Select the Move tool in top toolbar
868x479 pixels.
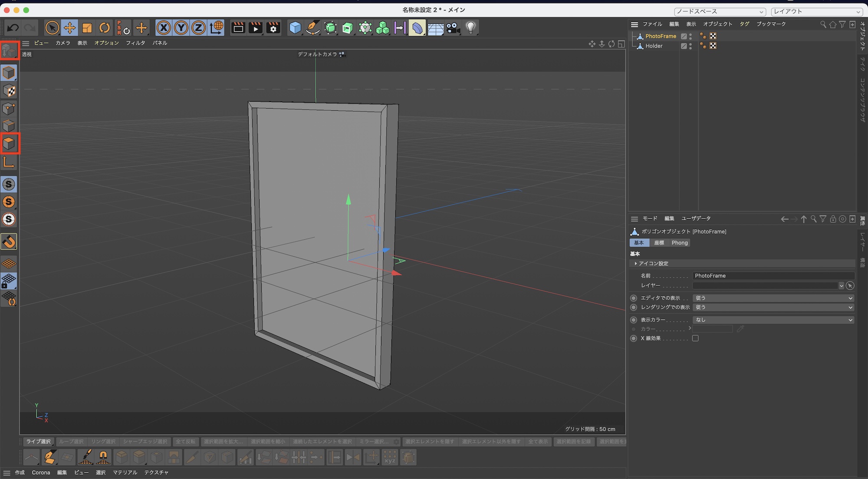click(69, 28)
